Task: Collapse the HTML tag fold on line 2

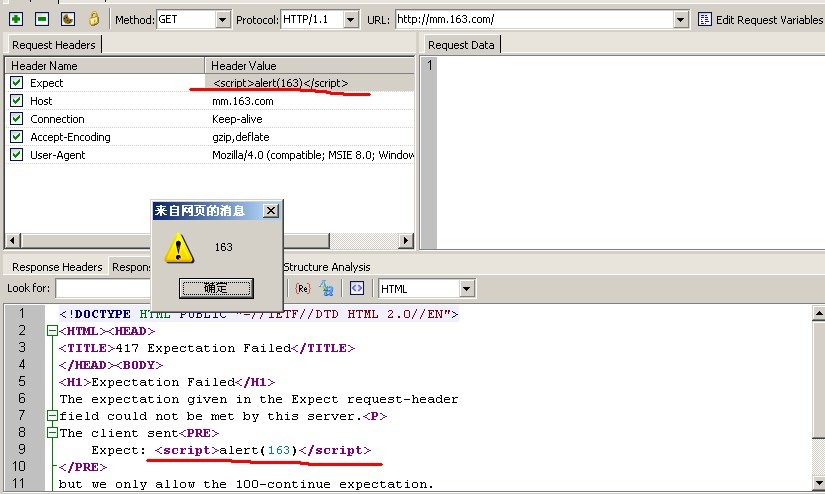Action: 52,331
